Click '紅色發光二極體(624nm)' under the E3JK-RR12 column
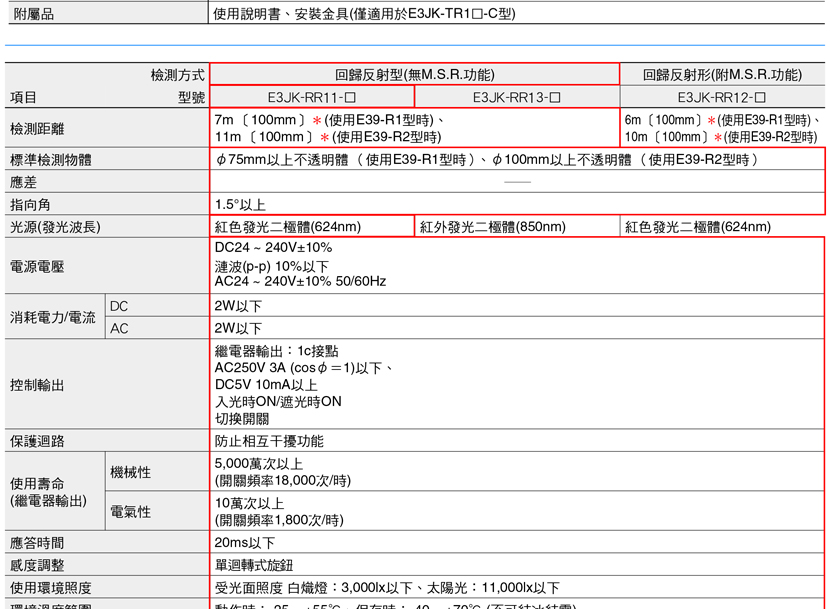This screenshot has height=609, width=830. [698, 227]
